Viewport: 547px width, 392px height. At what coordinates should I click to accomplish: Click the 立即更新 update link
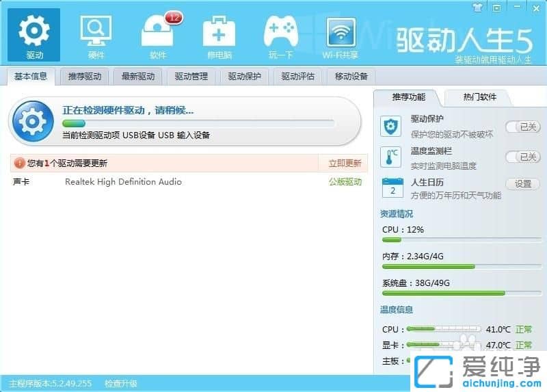tap(345, 164)
